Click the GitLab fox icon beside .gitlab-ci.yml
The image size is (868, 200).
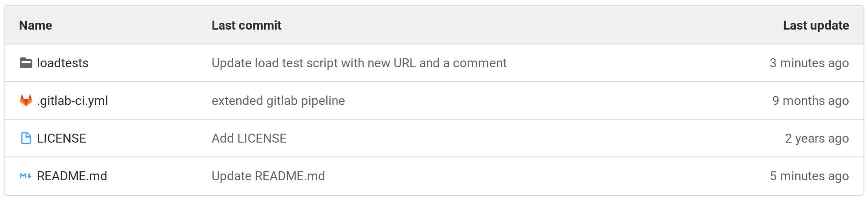26,100
